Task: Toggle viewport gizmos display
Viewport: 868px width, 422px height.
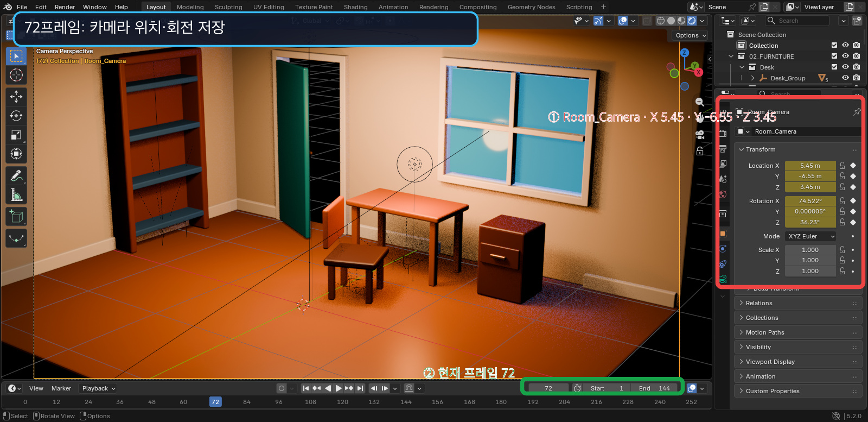Action: [x=598, y=21]
